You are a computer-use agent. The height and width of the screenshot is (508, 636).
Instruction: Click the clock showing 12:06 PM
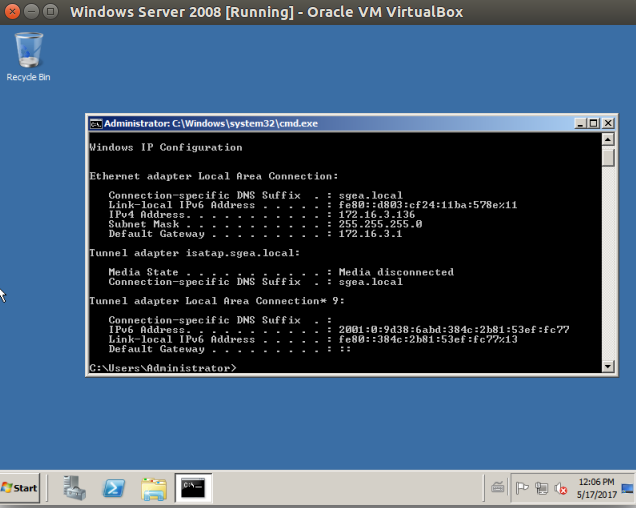click(596, 488)
